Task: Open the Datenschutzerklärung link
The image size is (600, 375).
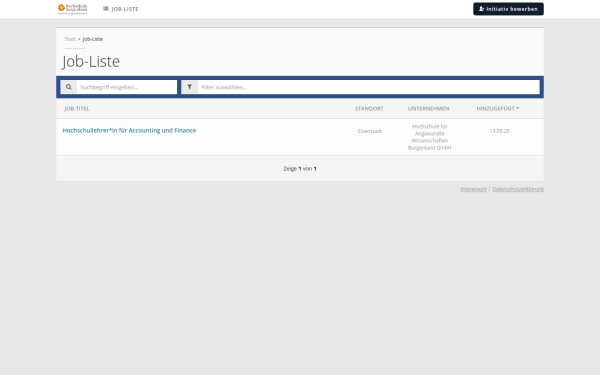Action: point(518,189)
